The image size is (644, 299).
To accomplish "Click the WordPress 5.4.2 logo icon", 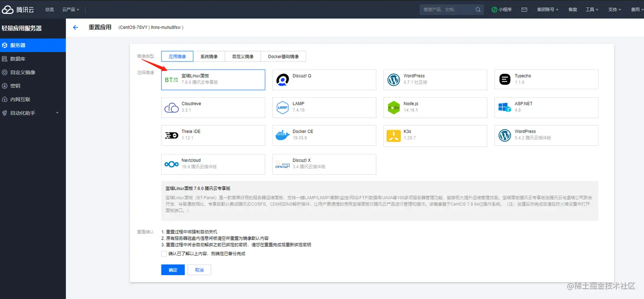I will pyautogui.click(x=505, y=136).
